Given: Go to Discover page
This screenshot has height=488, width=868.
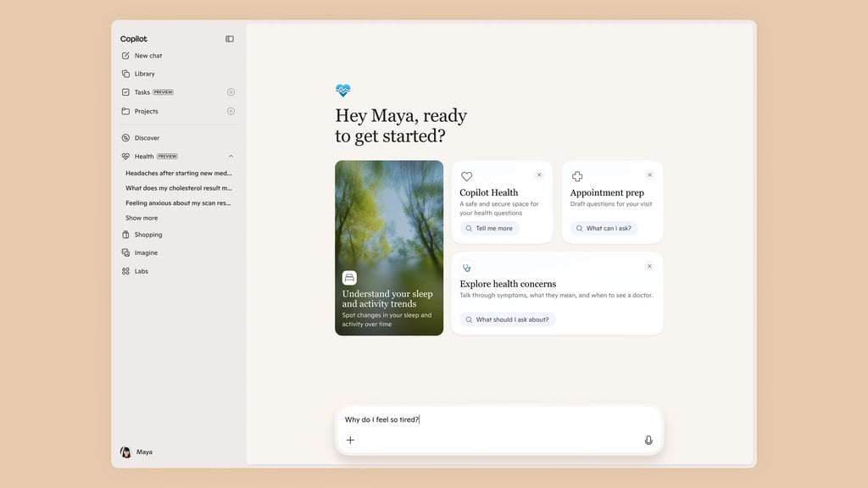Looking at the screenshot, I should coord(147,138).
